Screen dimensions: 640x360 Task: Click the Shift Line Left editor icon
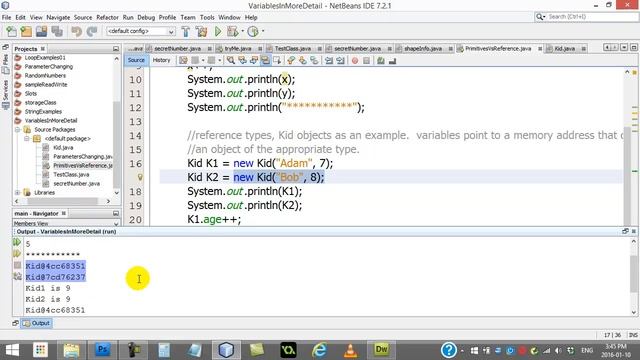point(329,60)
